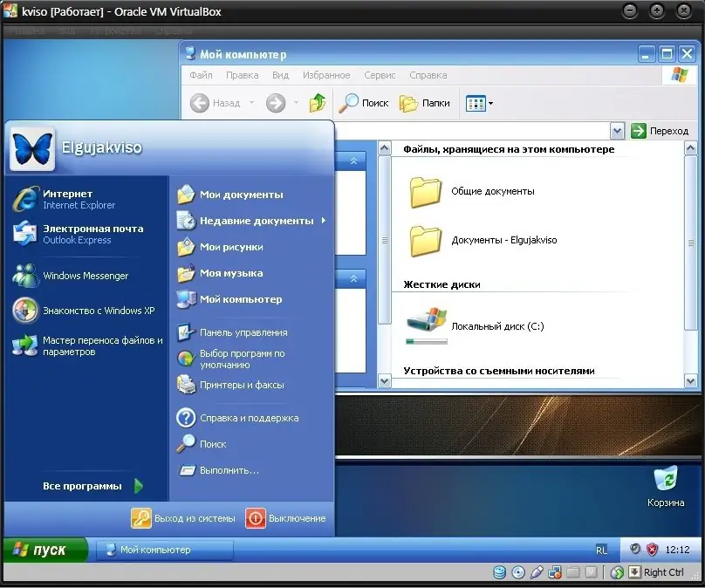Click VirtualBox network status icon
Image resolution: width=705 pixels, height=588 pixels.
click(555, 572)
